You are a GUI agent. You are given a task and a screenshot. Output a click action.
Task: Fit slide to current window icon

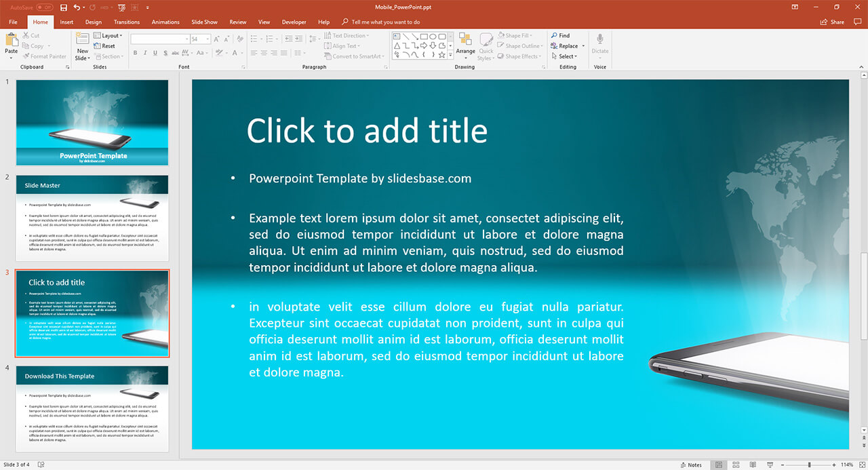[862, 465]
